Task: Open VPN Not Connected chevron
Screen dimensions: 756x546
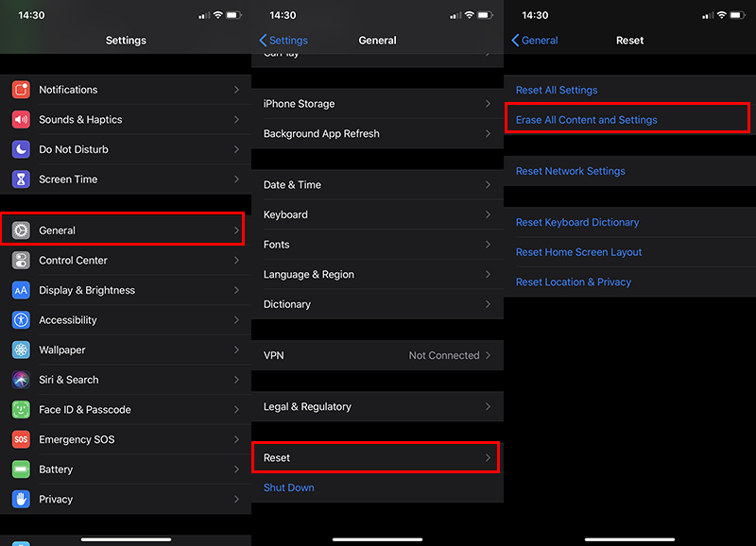Action: click(x=488, y=355)
